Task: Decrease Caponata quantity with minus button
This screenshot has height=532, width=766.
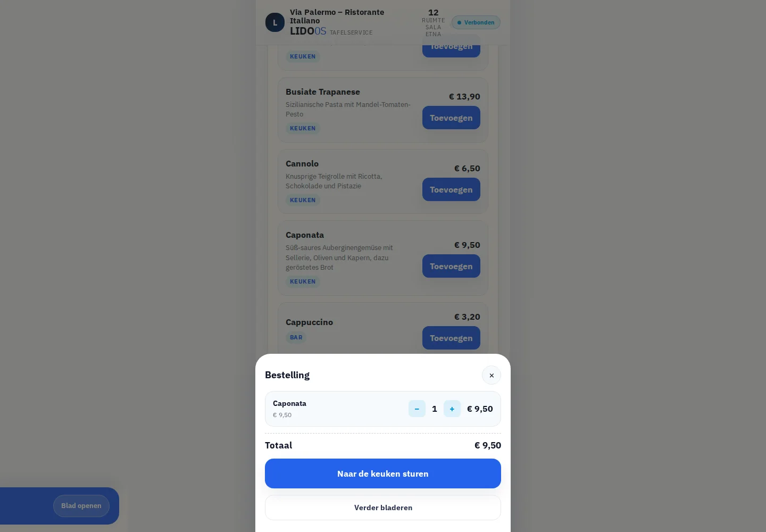Action: tap(417, 409)
